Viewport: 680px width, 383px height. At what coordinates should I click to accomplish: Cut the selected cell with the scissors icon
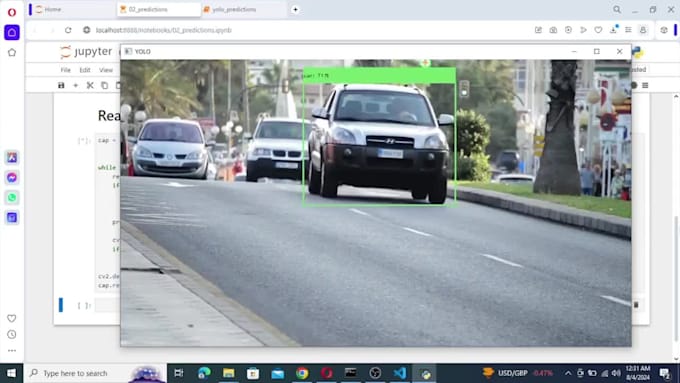90,85
